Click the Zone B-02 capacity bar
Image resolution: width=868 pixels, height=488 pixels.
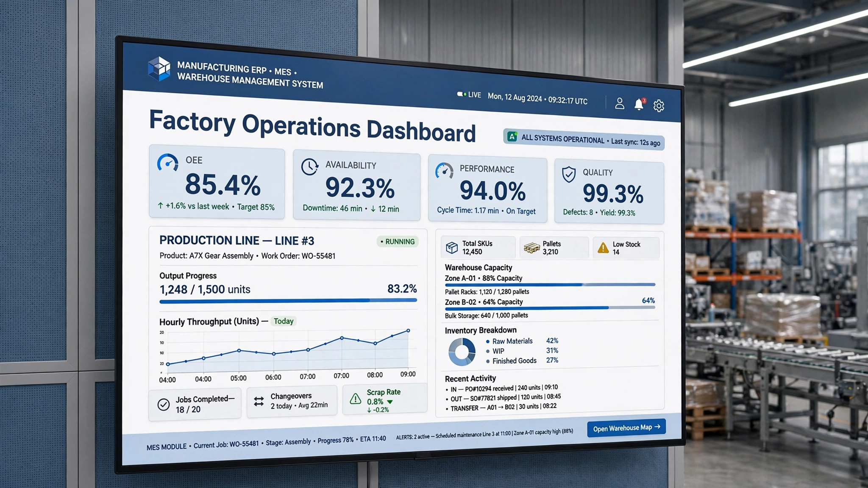click(550, 308)
